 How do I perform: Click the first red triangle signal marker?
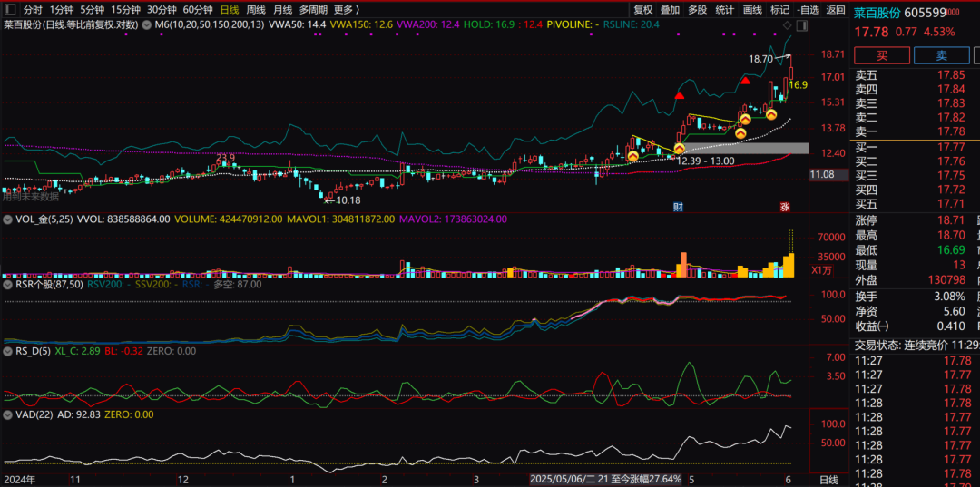point(680,96)
